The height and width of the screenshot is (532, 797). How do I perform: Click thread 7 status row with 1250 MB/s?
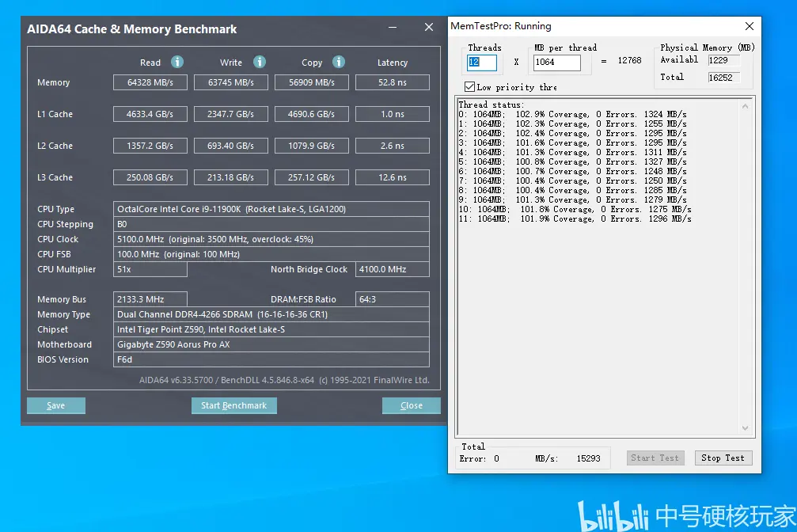(572, 180)
